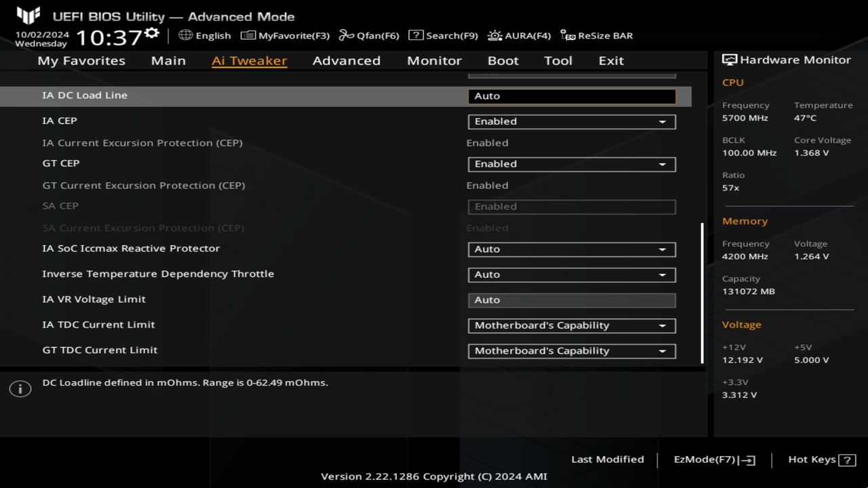Image resolution: width=868 pixels, height=488 pixels.
Task: Toggle ReSize BAR option
Action: click(597, 35)
